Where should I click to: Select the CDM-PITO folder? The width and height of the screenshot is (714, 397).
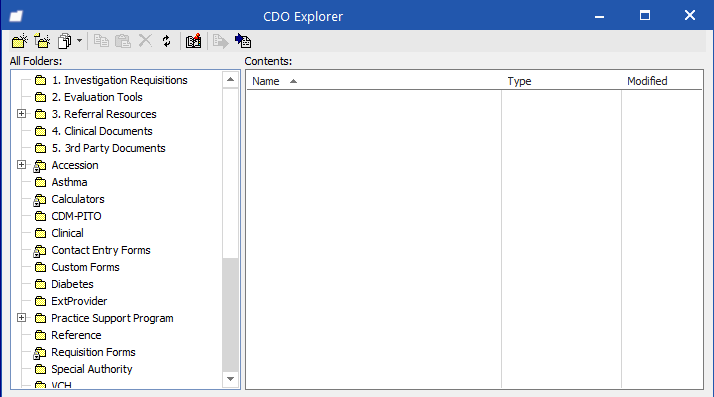76,216
